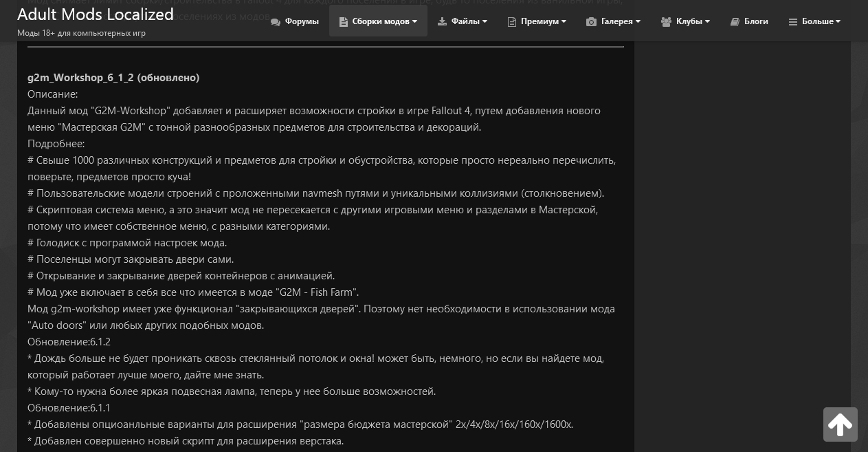Expand the Сборки модов dropdown arrow
The height and width of the screenshot is (452, 868).
coord(415,22)
